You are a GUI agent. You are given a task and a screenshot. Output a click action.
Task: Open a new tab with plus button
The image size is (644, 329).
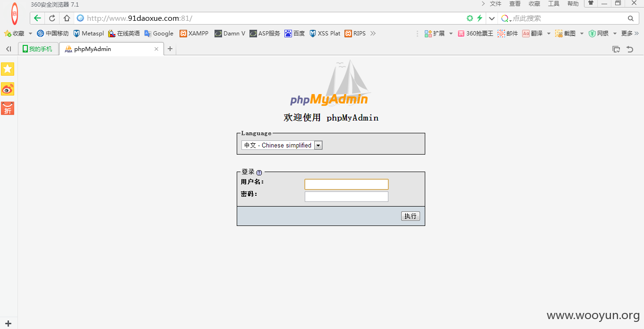170,49
